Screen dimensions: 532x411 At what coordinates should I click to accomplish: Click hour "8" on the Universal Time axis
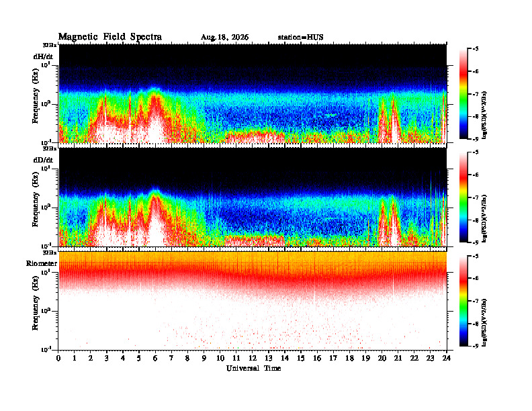(187, 358)
